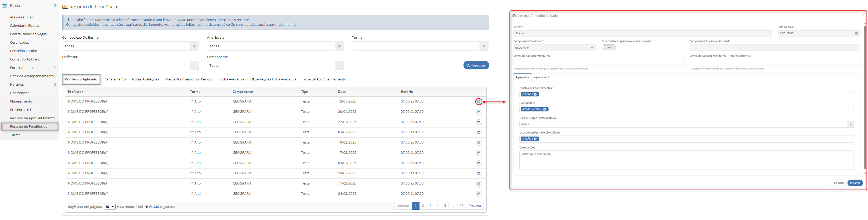Screen dimensions: 868x220
Task: Toggle the interdisciplinar switch set to Não
Action: click(609, 47)
